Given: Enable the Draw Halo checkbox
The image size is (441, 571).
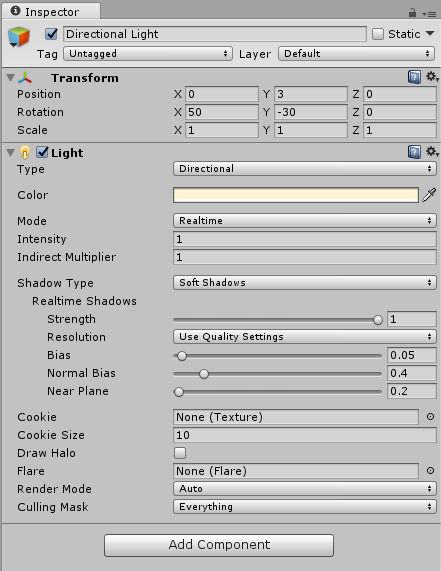Looking at the screenshot, I should [x=180, y=453].
